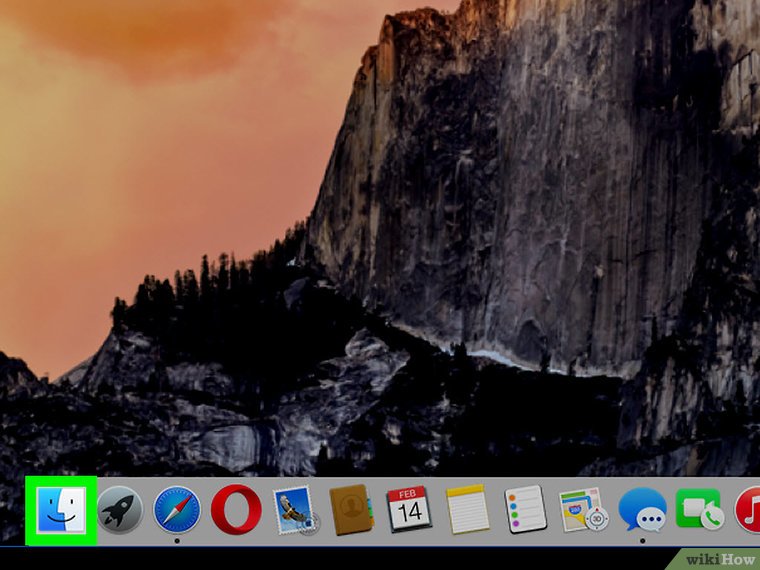Launch the Opera browser
This screenshot has height=570, width=760.
(x=236, y=512)
